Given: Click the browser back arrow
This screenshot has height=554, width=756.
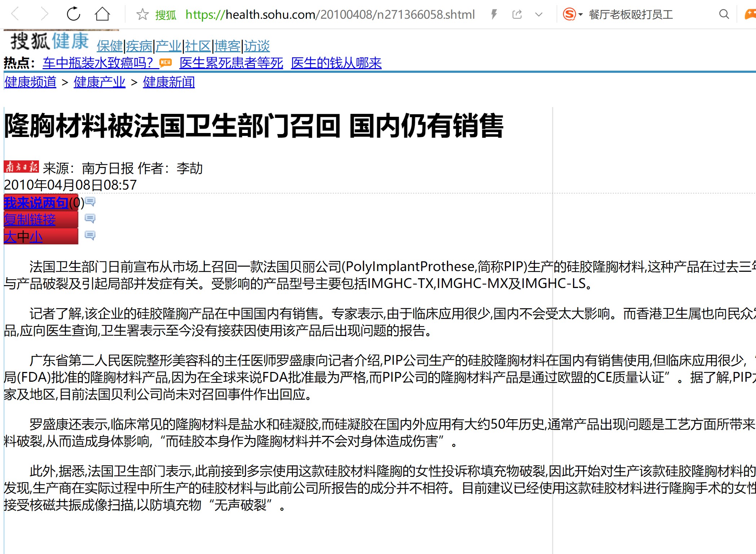Looking at the screenshot, I should point(15,14).
